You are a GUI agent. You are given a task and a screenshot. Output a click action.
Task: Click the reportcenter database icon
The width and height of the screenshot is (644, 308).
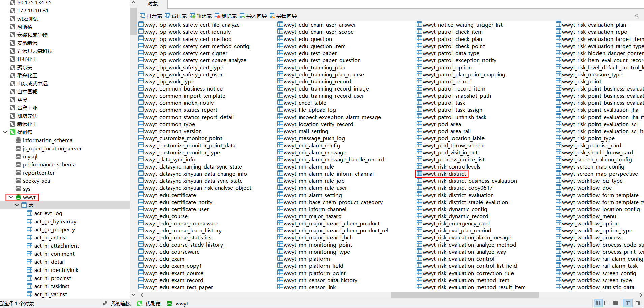tap(18, 173)
